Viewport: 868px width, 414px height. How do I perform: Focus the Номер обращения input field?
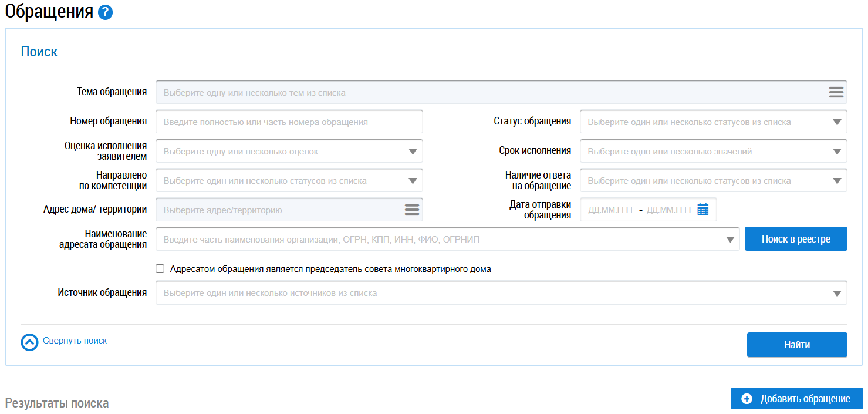289,122
